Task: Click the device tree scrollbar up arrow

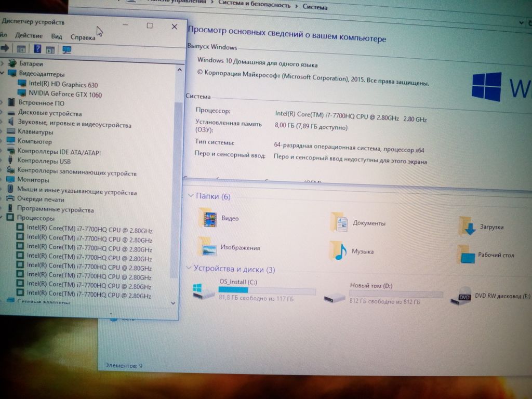Action: click(180, 69)
